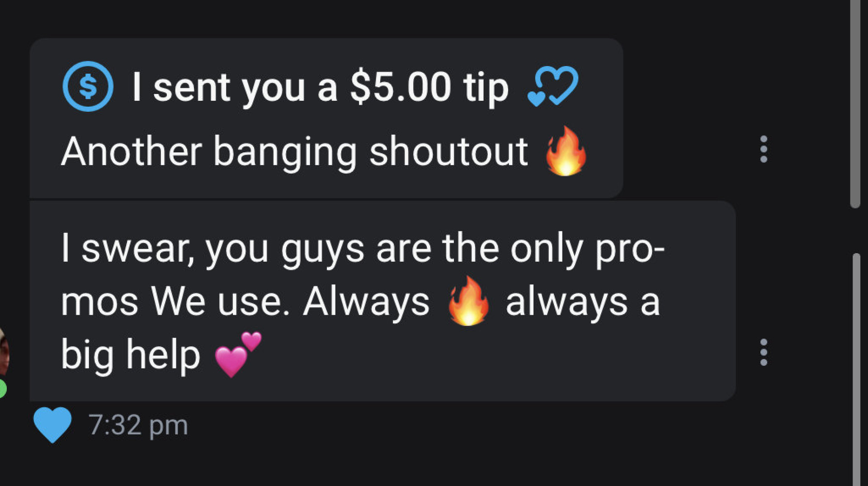Click the 7:32 pm timestamp

[x=138, y=425]
